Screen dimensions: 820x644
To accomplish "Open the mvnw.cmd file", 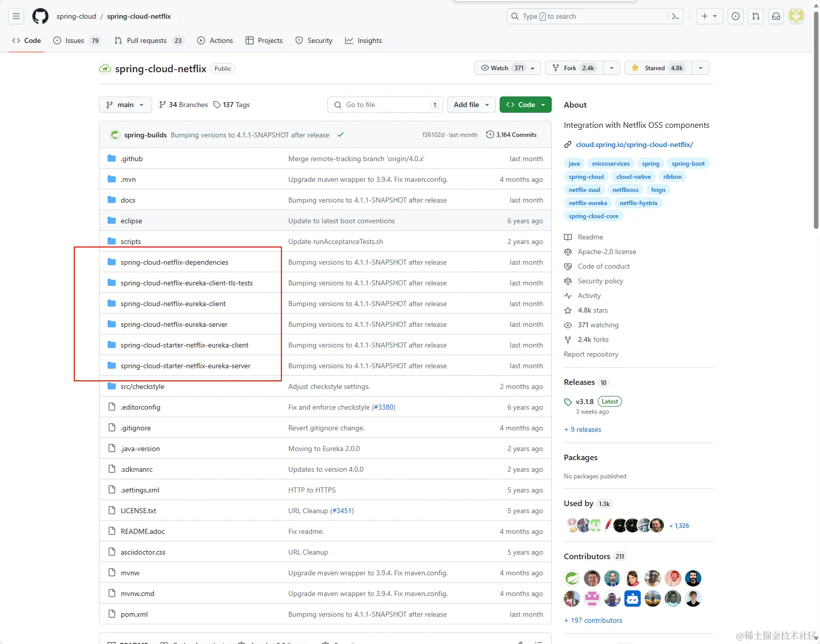I will 137,593.
